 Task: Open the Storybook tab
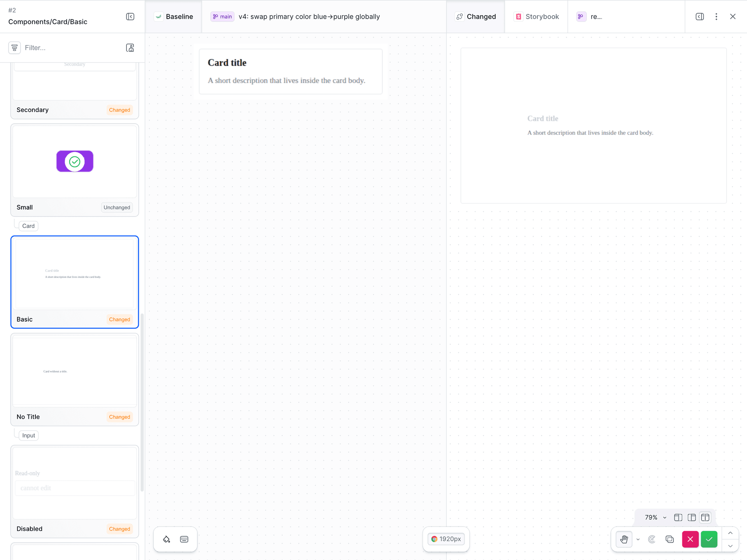[x=537, y=17]
